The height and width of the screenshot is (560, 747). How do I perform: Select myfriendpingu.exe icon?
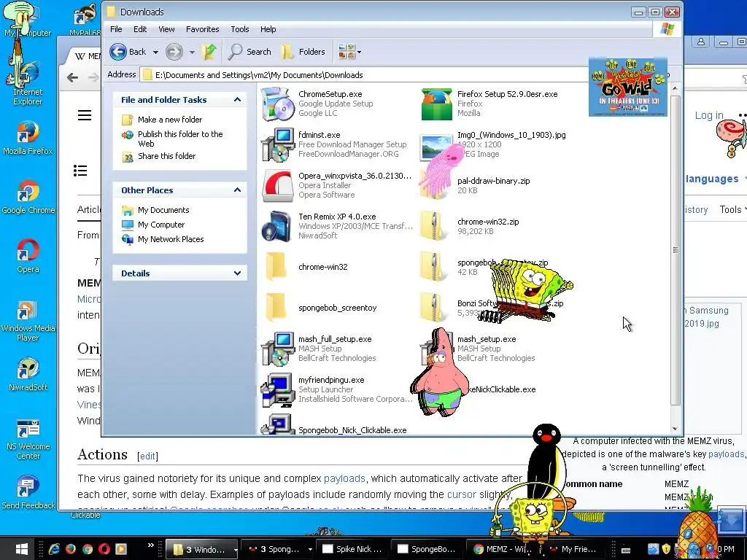pyautogui.click(x=278, y=389)
